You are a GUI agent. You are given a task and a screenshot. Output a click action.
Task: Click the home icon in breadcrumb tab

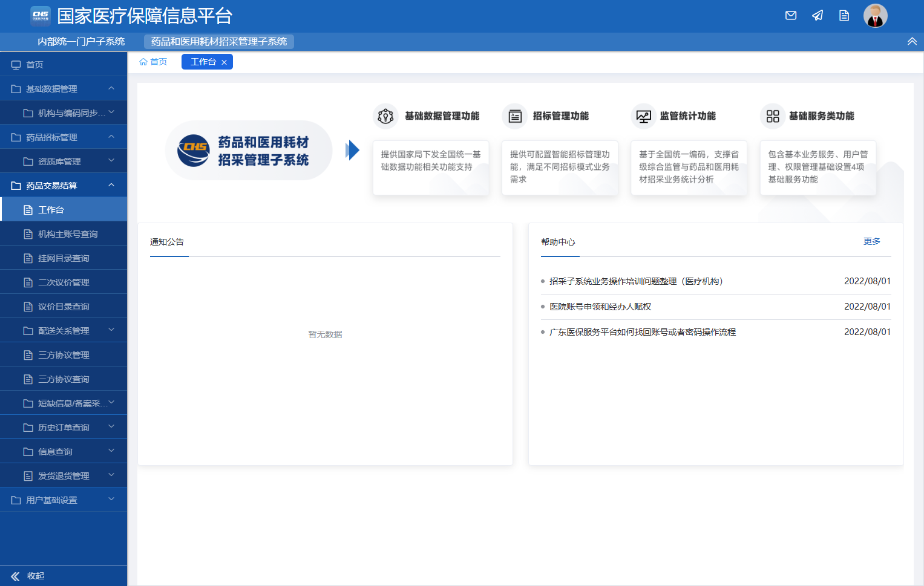click(x=143, y=62)
